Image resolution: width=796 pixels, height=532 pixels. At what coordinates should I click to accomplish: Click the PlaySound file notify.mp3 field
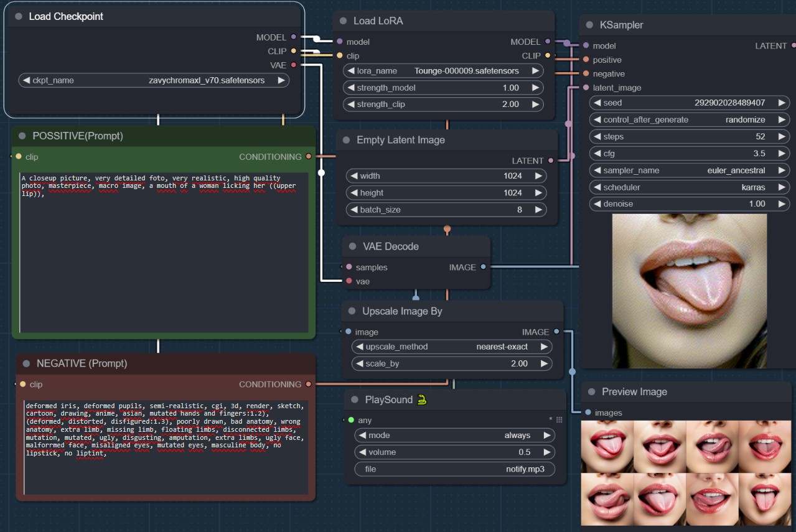[454, 469]
